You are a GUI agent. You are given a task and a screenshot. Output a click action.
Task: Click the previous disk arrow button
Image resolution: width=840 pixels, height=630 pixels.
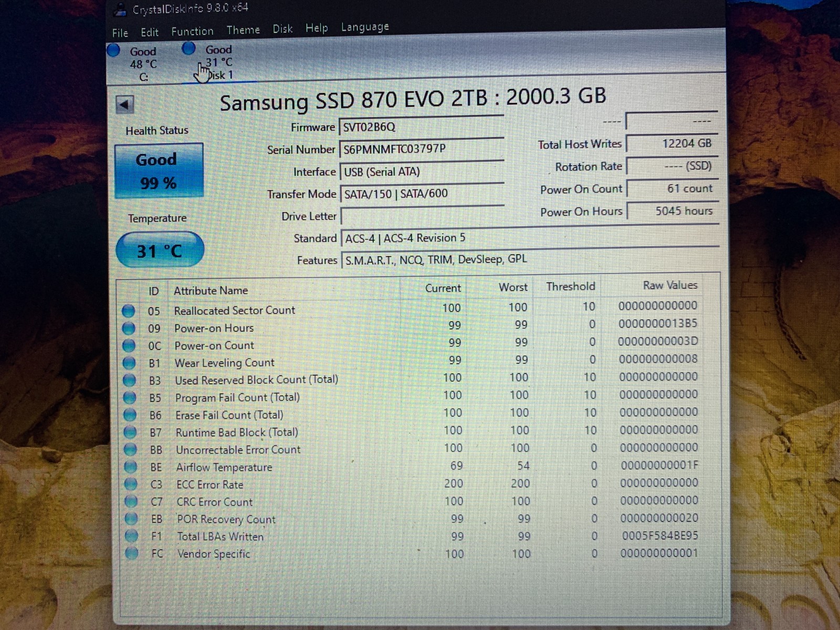click(x=124, y=104)
